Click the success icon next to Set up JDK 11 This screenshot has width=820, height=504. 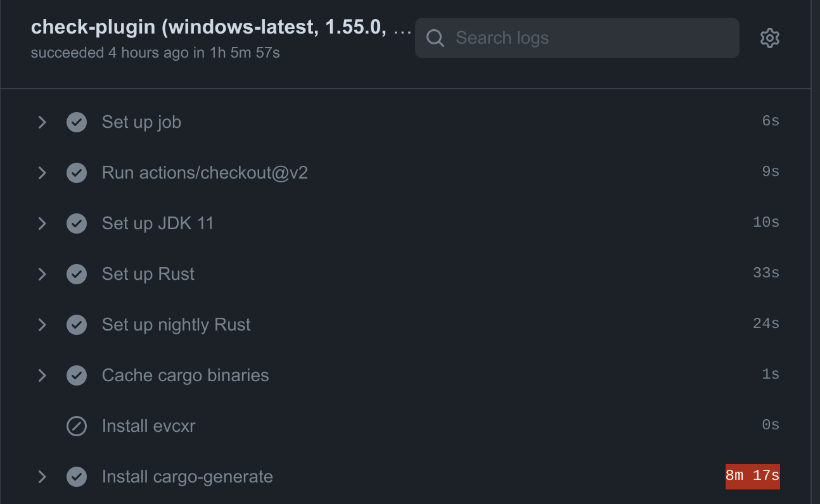click(76, 223)
